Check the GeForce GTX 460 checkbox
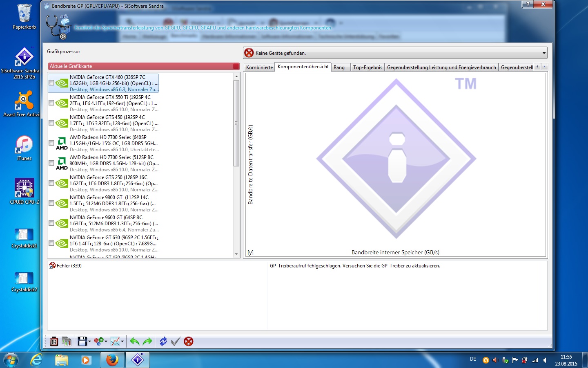 (51, 83)
